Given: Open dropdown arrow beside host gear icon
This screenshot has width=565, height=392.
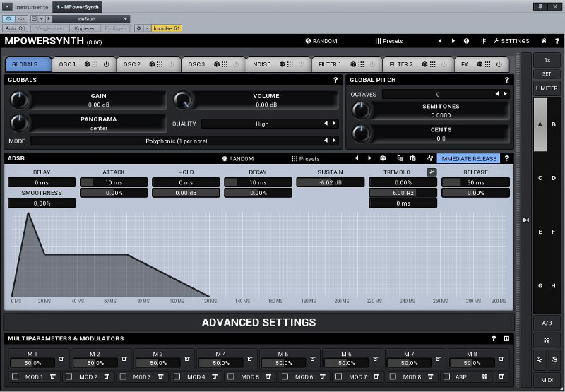Looking at the screenshot, I should tap(148, 28).
